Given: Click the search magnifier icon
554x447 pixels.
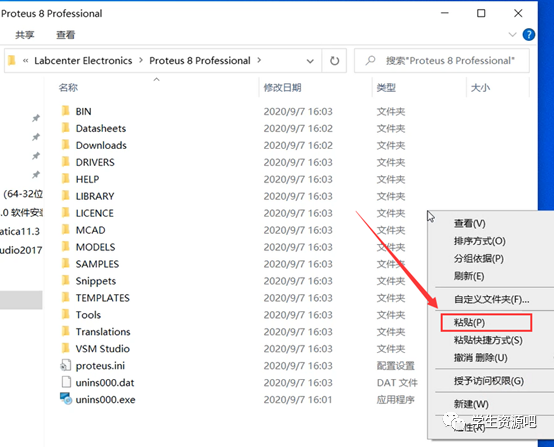Looking at the screenshot, I should click(370, 60).
